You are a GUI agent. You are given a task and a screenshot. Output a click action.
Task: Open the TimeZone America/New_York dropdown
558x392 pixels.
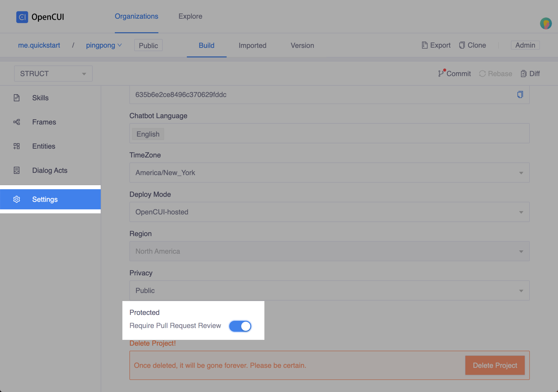tap(329, 173)
